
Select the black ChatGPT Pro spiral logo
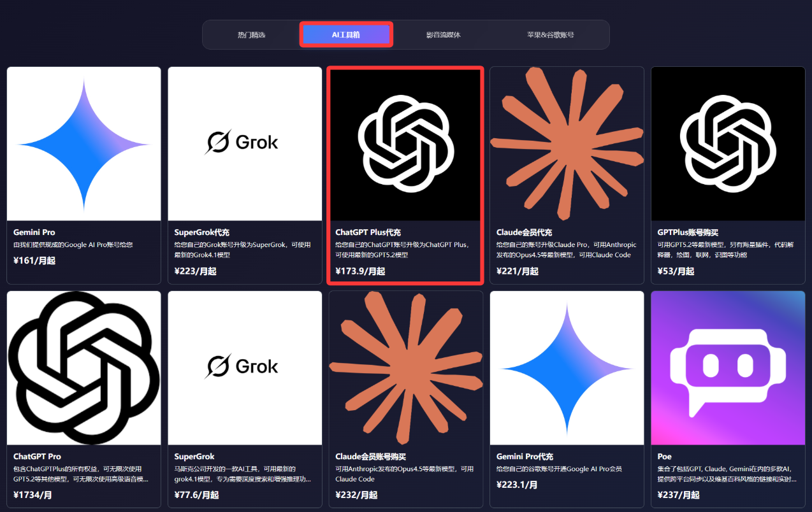click(x=83, y=367)
